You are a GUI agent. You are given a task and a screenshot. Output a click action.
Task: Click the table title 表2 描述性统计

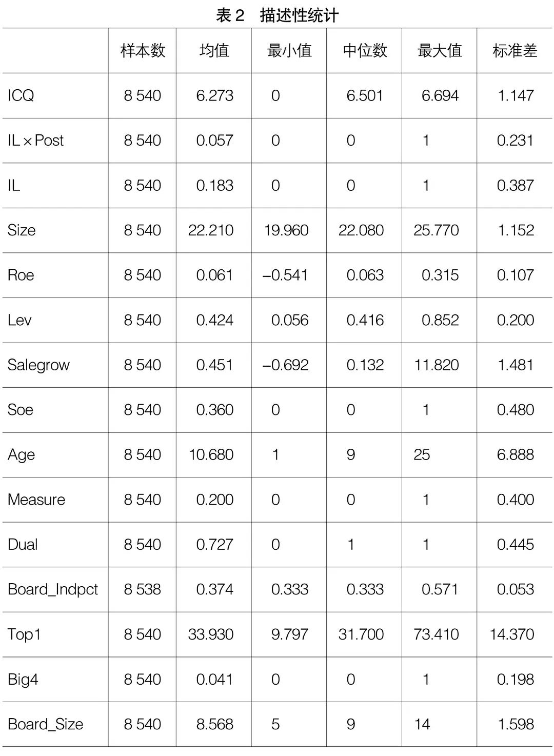point(277,15)
